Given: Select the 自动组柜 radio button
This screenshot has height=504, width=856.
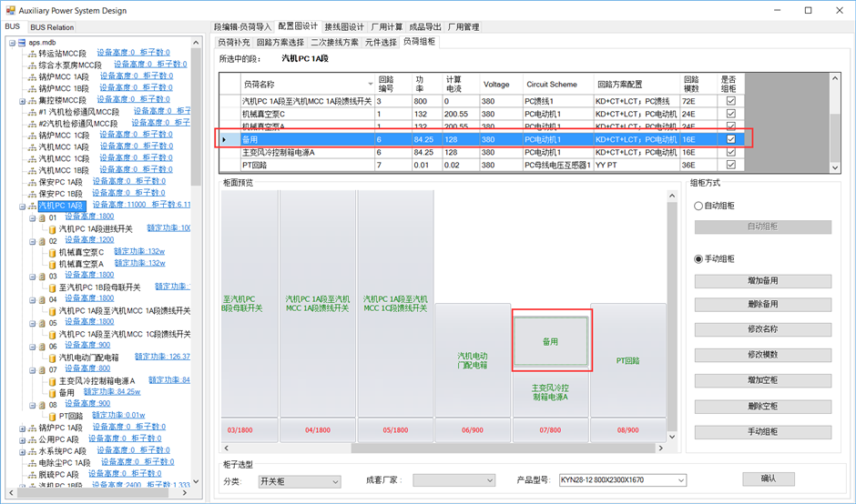Looking at the screenshot, I should point(698,206).
